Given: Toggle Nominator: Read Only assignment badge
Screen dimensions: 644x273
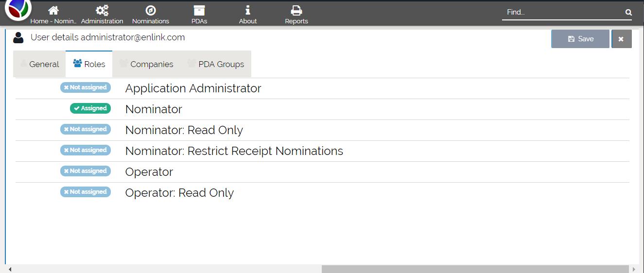Looking at the screenshot, I should coord(86,130).
